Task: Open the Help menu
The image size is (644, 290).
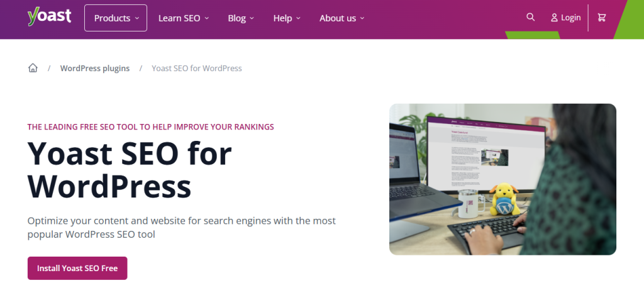Action: pyautogui.click(x=287, y=18)
